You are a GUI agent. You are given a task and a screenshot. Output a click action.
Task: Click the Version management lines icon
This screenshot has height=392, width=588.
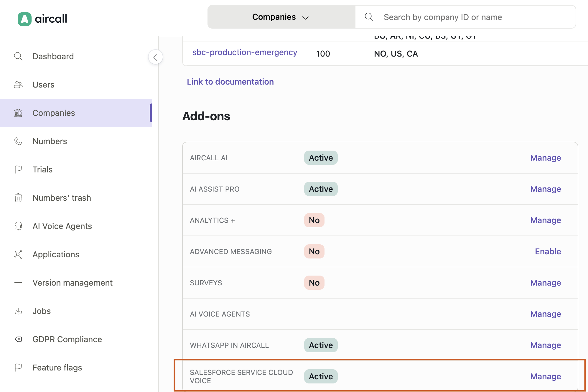coord(18,283)
